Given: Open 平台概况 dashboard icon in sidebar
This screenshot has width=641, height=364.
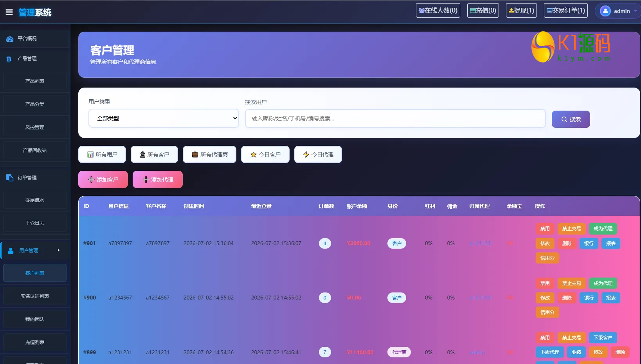Looking at the screenshot, I should 10,39.
